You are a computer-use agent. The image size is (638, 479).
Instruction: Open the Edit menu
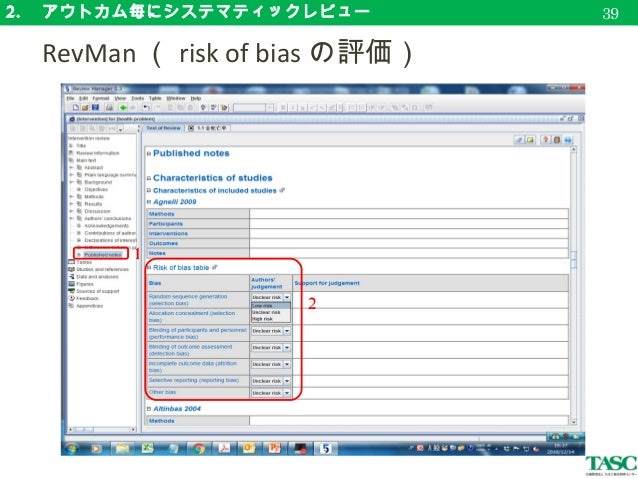(x=83, y=98)
